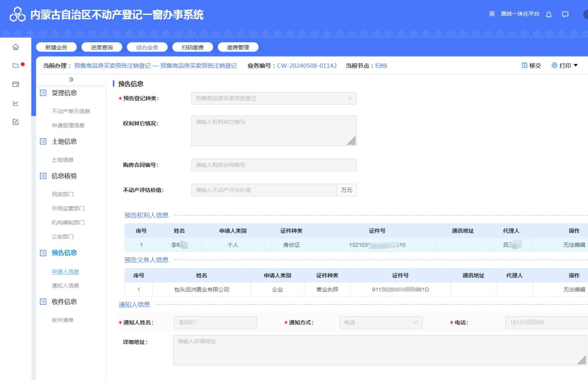Click the 不动产评估价值 input field
This screenshot has width=588, height=380.
click(x=264, y=190)
